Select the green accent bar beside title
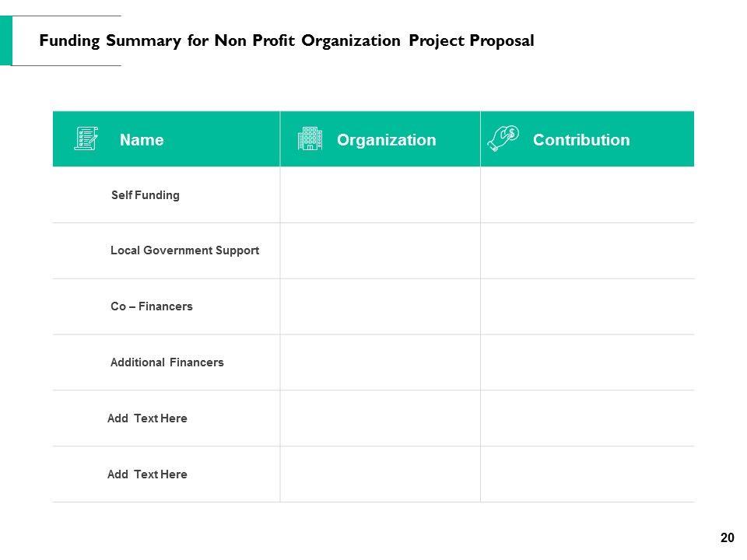 (6, 40)
